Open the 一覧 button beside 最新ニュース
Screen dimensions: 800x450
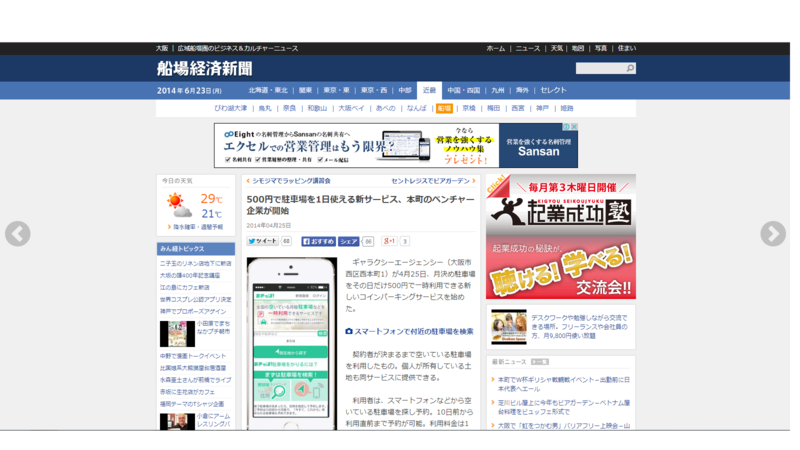539,362
